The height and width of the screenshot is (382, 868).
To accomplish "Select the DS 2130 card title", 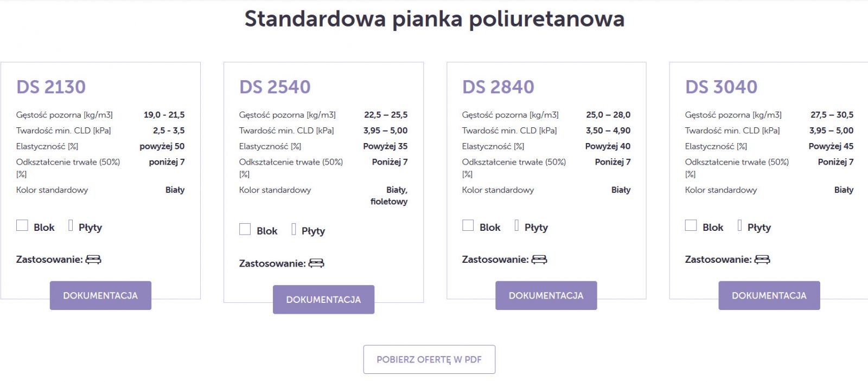I will 51,87.
